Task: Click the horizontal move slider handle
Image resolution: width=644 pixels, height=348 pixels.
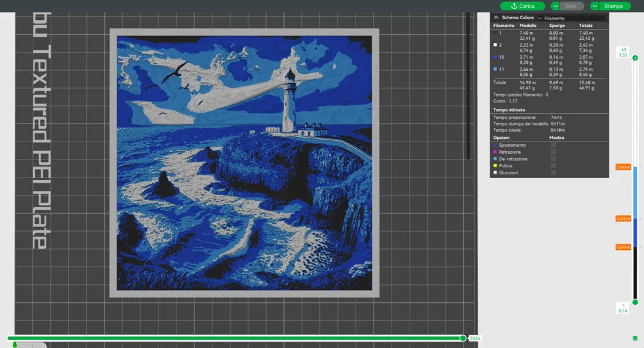Action: coord(463,338)
